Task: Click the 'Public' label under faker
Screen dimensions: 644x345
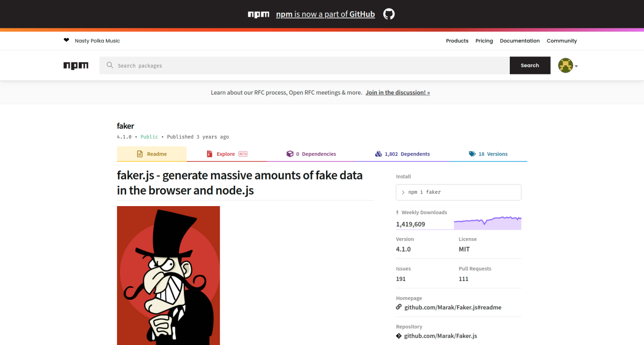Action: point(149,137)
